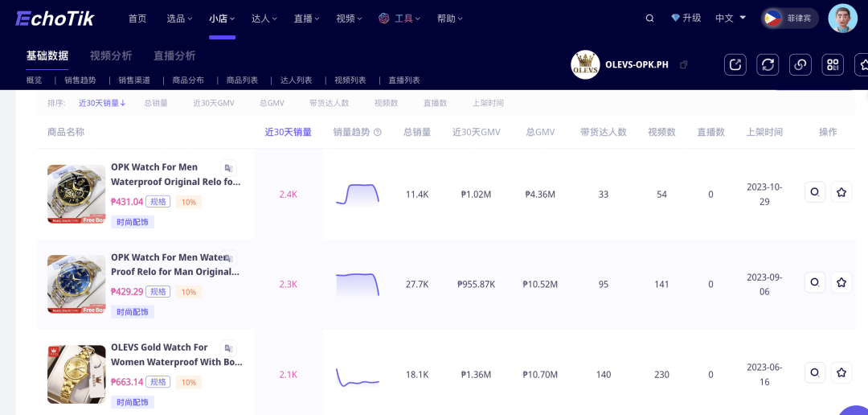Expand the 达人 menu in navigation
This screenshot has width=868, height=415.
(264, 18)
